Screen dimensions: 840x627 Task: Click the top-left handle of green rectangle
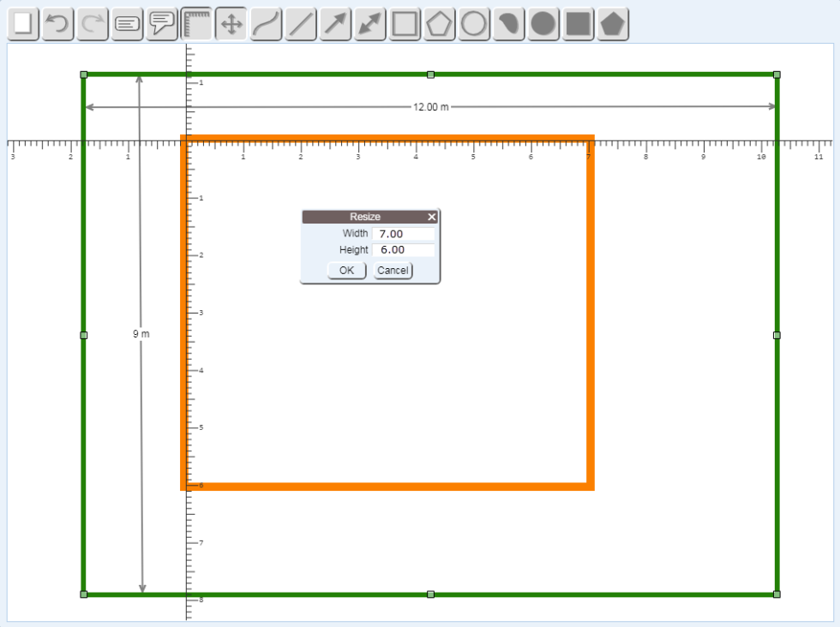click(x=84, y=75)
